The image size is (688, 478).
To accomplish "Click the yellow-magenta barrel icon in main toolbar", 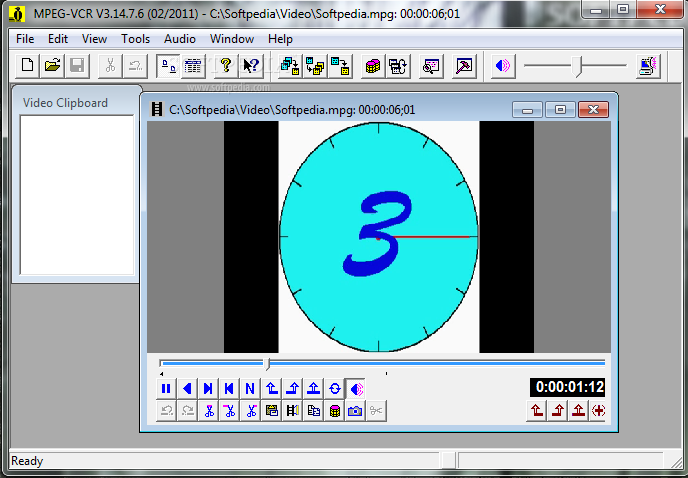I will [373, 66].
